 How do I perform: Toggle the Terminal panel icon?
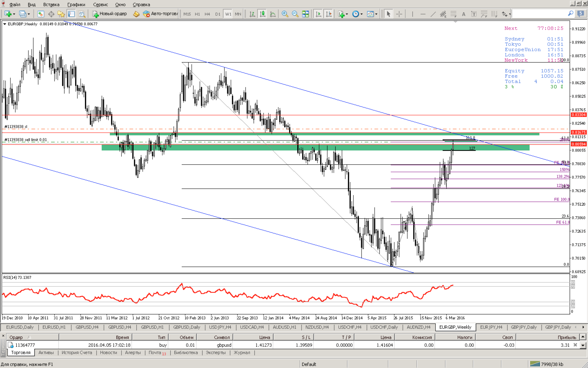[71, 14]
